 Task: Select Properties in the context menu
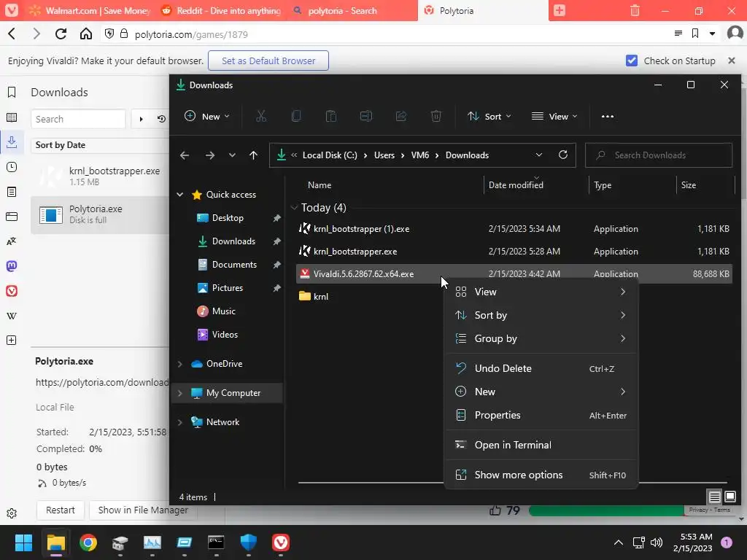541,415
